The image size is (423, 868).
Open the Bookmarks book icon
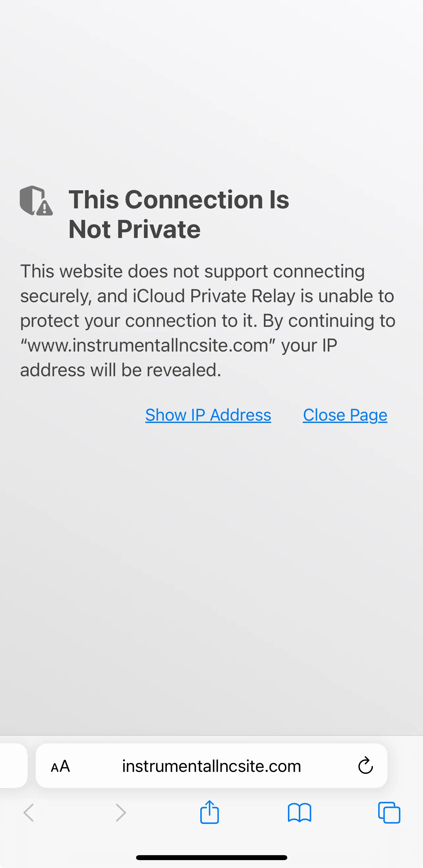[x=299, y=813]
